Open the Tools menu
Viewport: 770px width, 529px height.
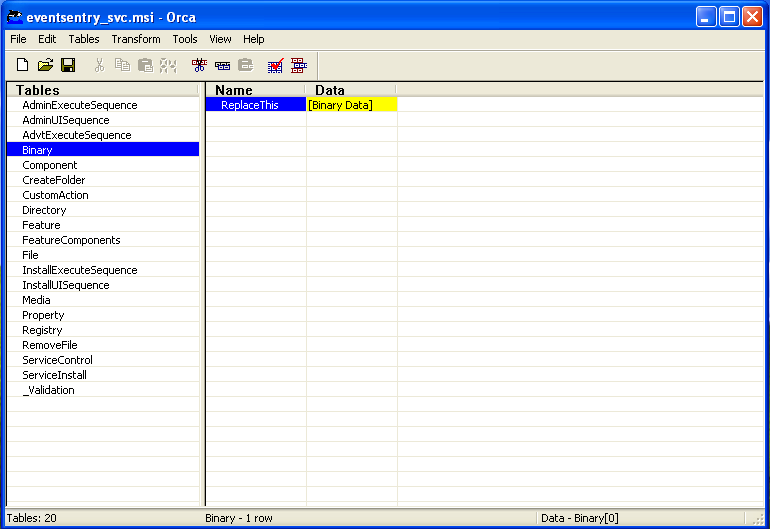[185, 39]
